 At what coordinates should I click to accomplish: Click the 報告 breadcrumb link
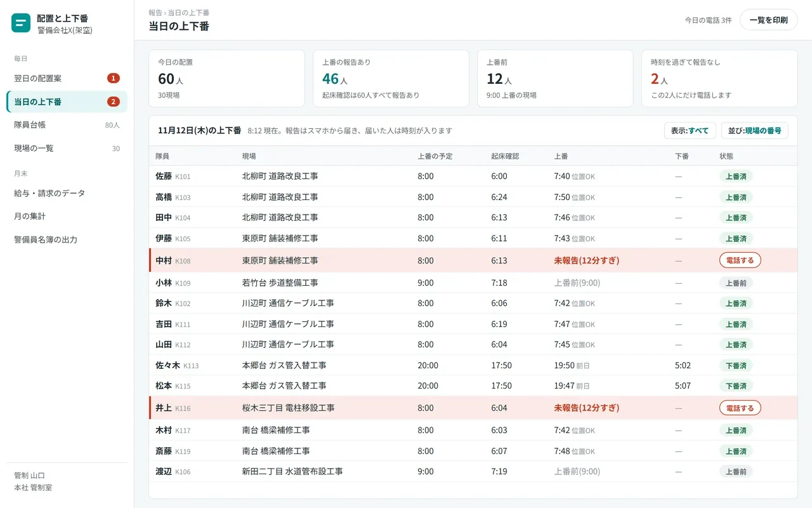coord(155,13)
